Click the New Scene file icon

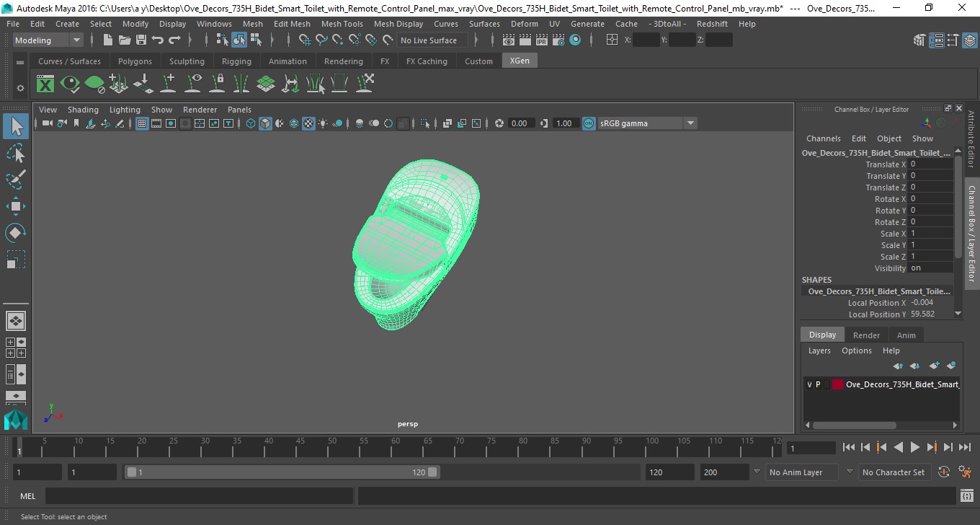[x=107, y=40]
